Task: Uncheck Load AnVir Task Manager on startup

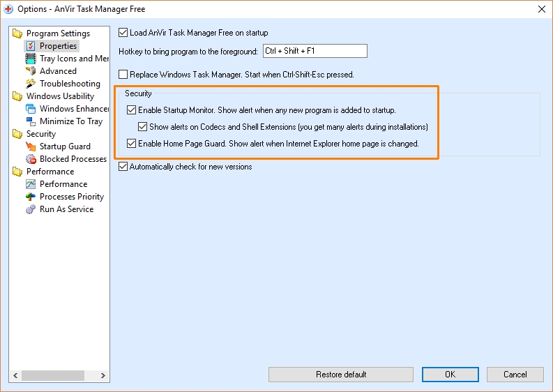Action: pyautogui.click(x=123, y=33)
